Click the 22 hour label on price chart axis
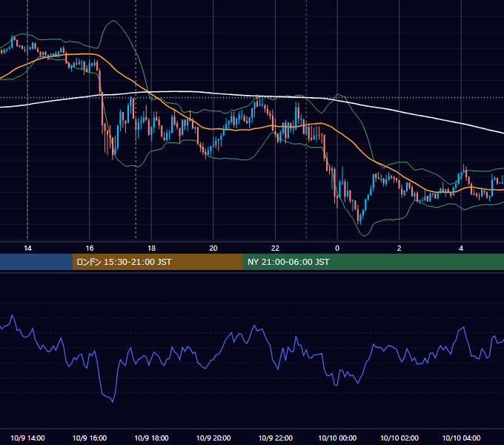The image size is (504, 445). (x=275, y=248)
